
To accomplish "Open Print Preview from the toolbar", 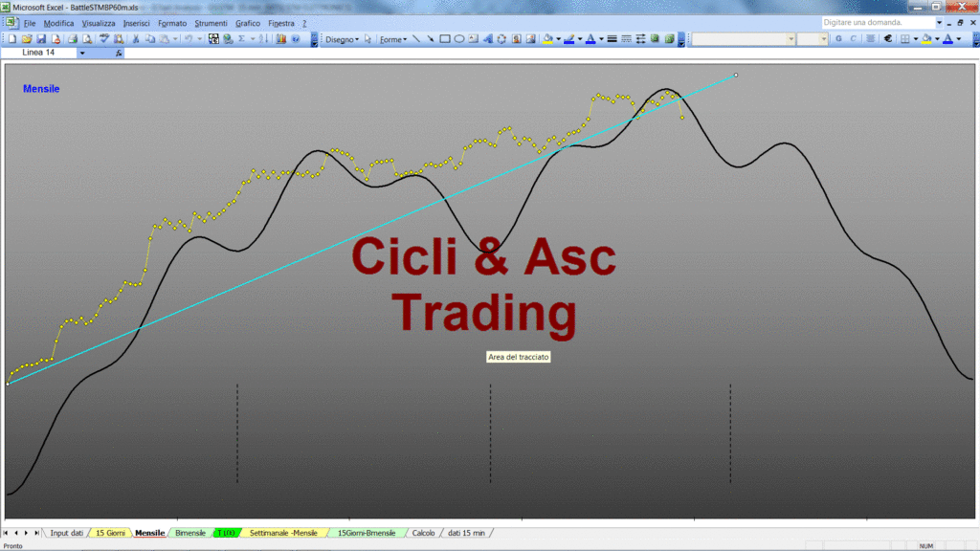I will 87,38.
